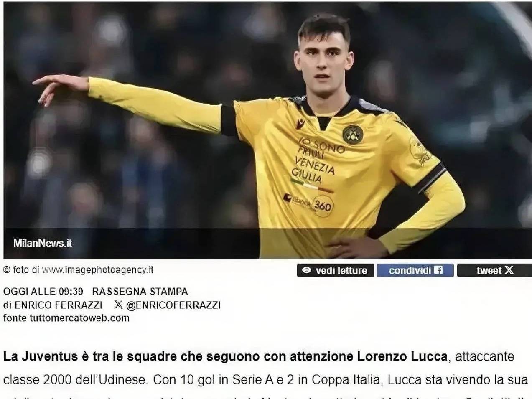Open www.imagephotoagency.it photo credit

click(98, 270)
